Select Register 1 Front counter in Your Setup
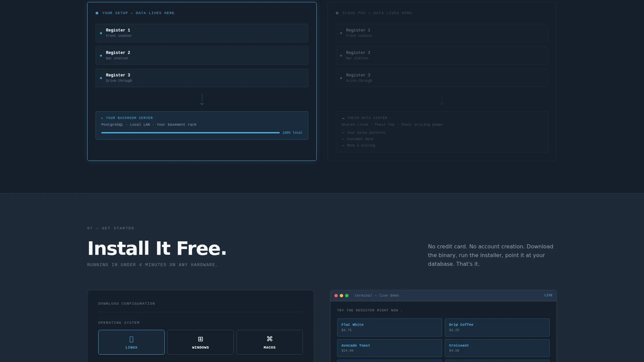This screenshot has width=644, height=362. tap(202, 33)
